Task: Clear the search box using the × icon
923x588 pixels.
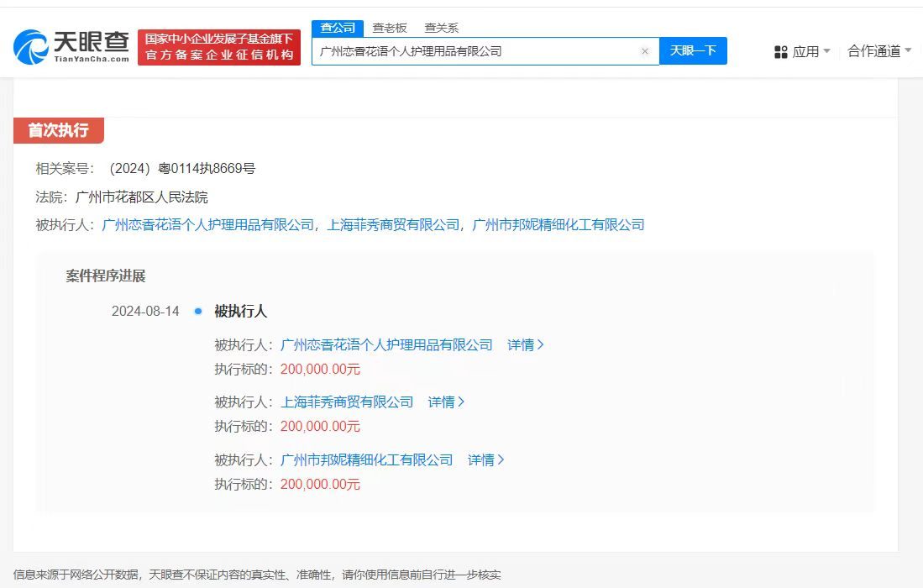Action: click(x=645, y=51)
